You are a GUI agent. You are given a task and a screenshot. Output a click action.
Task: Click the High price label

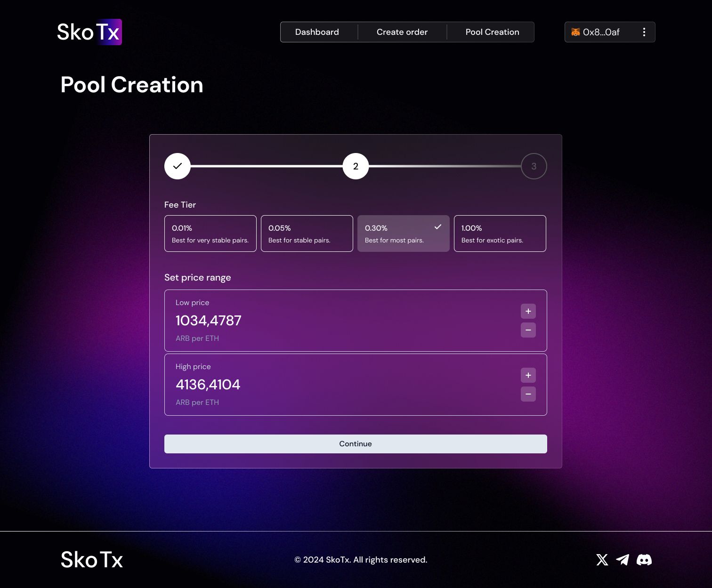tap(193, 367)
